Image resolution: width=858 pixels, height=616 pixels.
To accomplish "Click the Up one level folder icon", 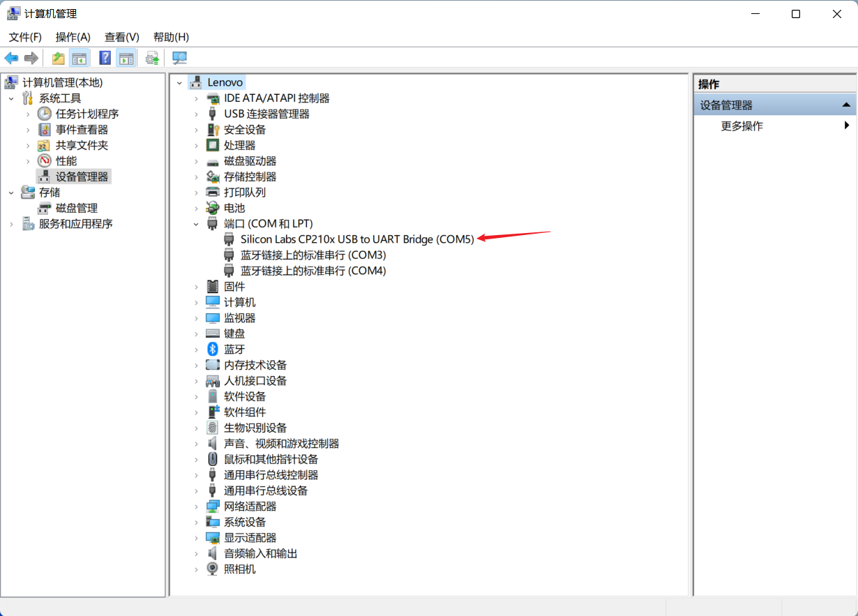I will pos(59,58).
